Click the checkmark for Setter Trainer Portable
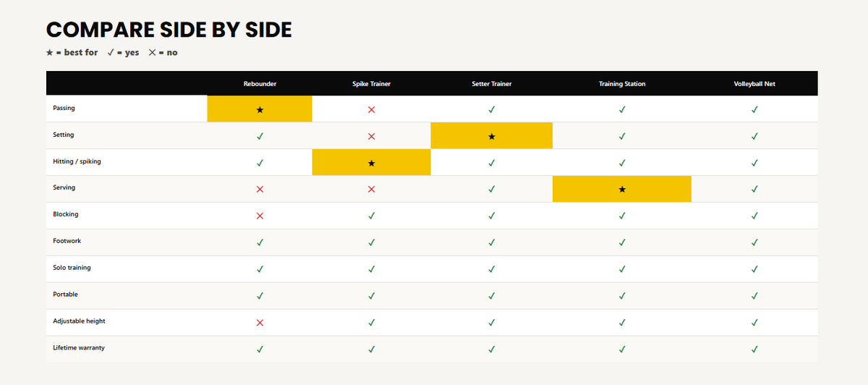868x385 pixels. (491, 296)
